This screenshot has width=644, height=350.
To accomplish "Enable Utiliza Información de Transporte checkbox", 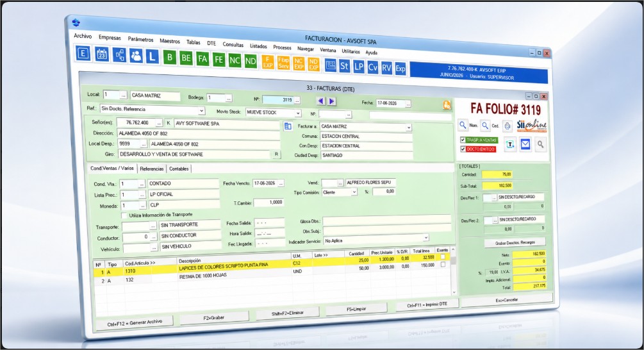I will pos(124,215).
